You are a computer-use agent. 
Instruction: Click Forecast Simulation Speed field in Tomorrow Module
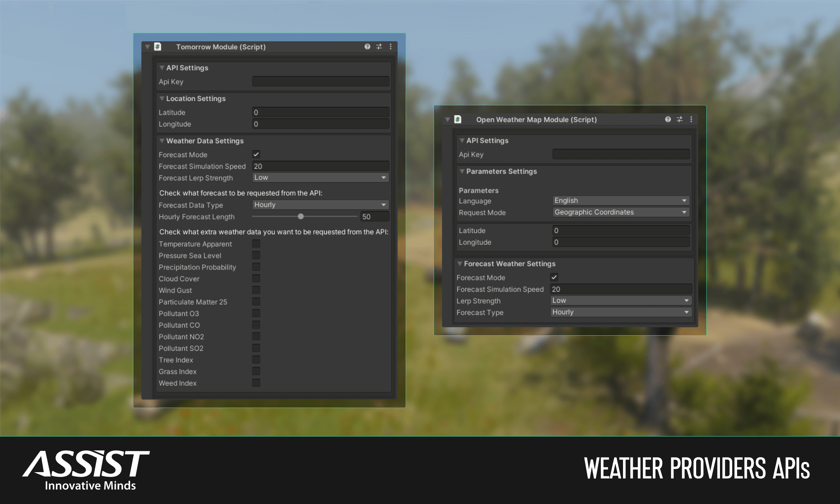click(321, 166)
